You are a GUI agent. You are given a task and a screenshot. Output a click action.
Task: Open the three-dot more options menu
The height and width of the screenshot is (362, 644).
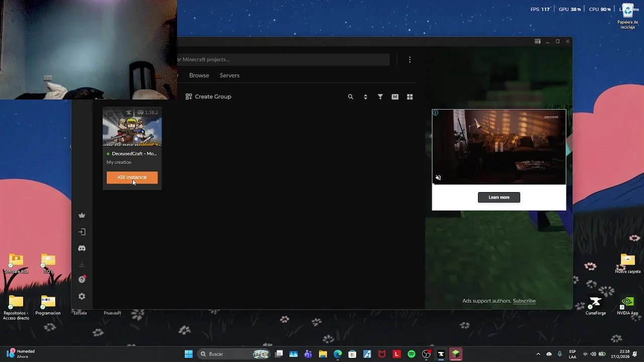click(410, 59)
